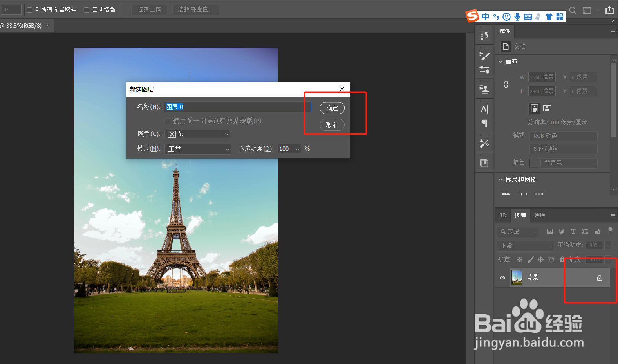Lock image pixels with brush icon

(x=530, y=259)
